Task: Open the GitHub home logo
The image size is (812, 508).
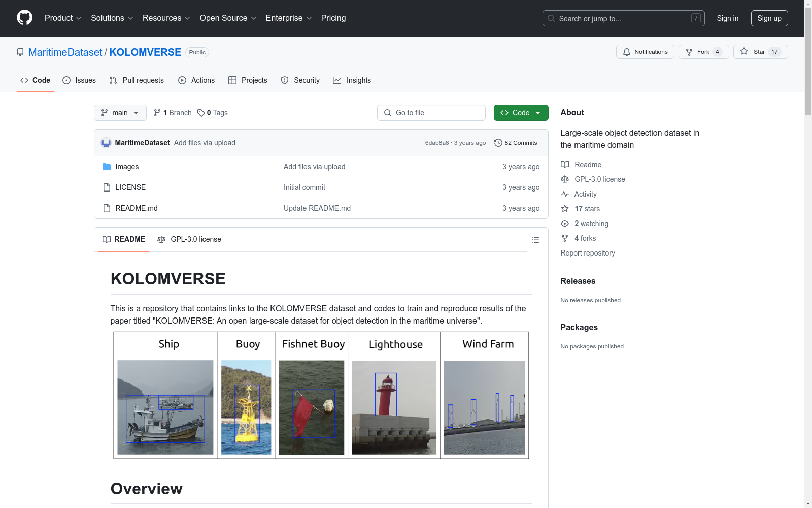Action: coord(24,18)
